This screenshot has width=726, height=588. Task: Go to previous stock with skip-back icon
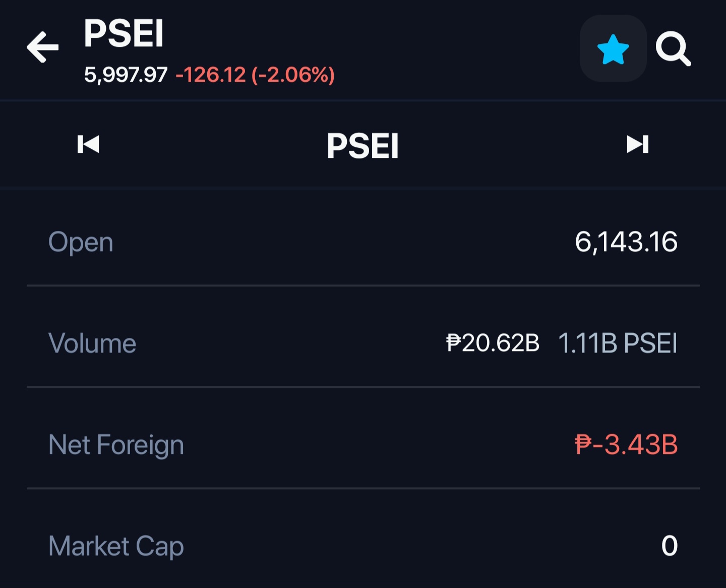pos(88,144)
